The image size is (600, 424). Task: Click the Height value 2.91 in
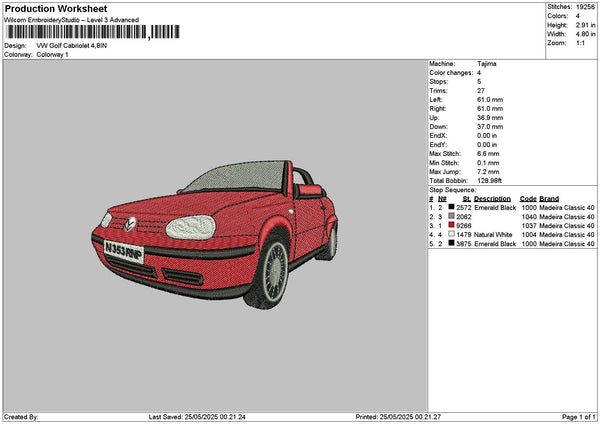point(585,25)
